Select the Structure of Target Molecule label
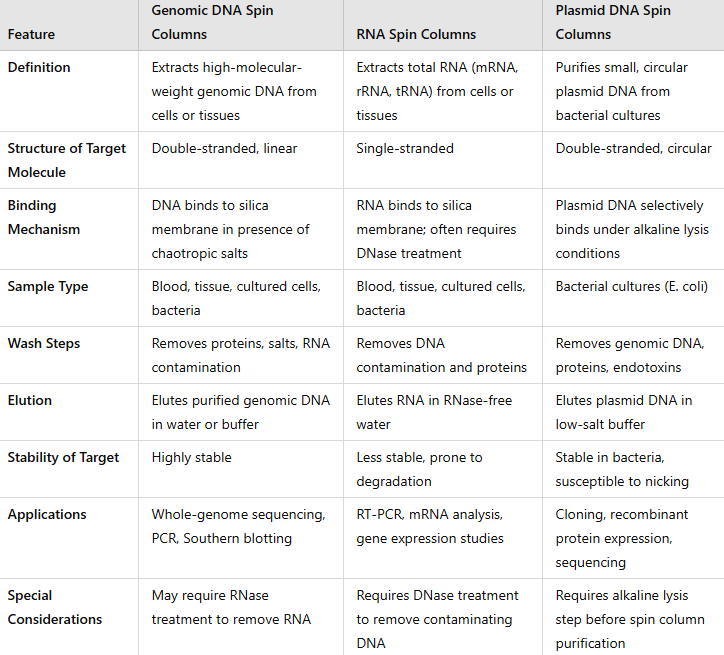Viewport: 724px width, 655px height. tap(66, 160)
